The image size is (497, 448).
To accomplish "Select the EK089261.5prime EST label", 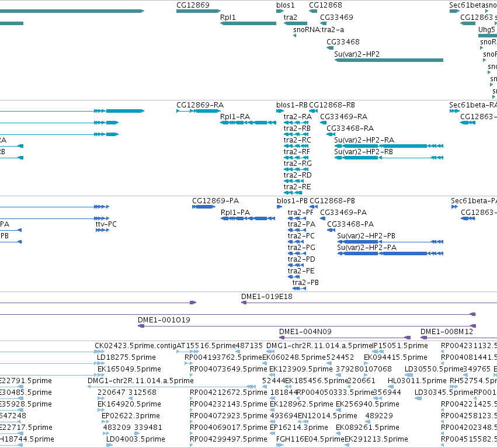I will (x=367, y=428).
